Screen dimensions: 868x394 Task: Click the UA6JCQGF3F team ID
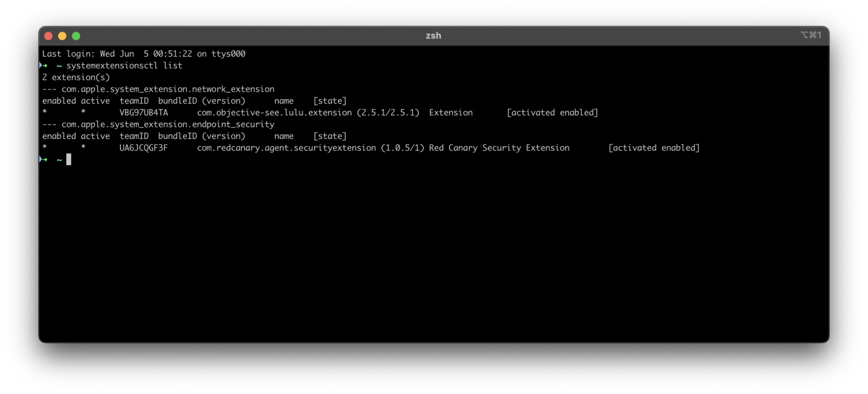pyautogui.click(x=144, y=148)
